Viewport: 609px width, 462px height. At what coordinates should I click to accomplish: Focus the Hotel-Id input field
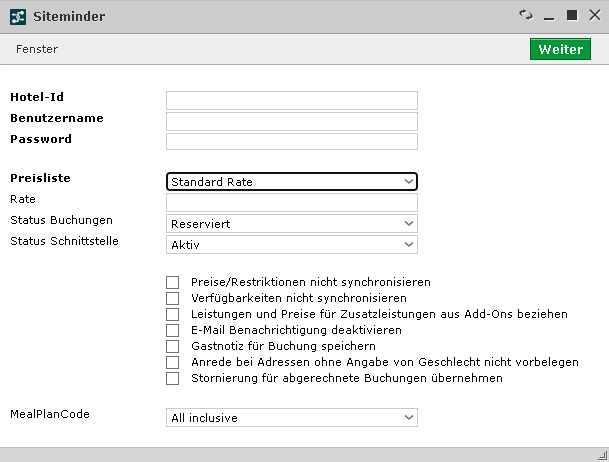point(292,101)
